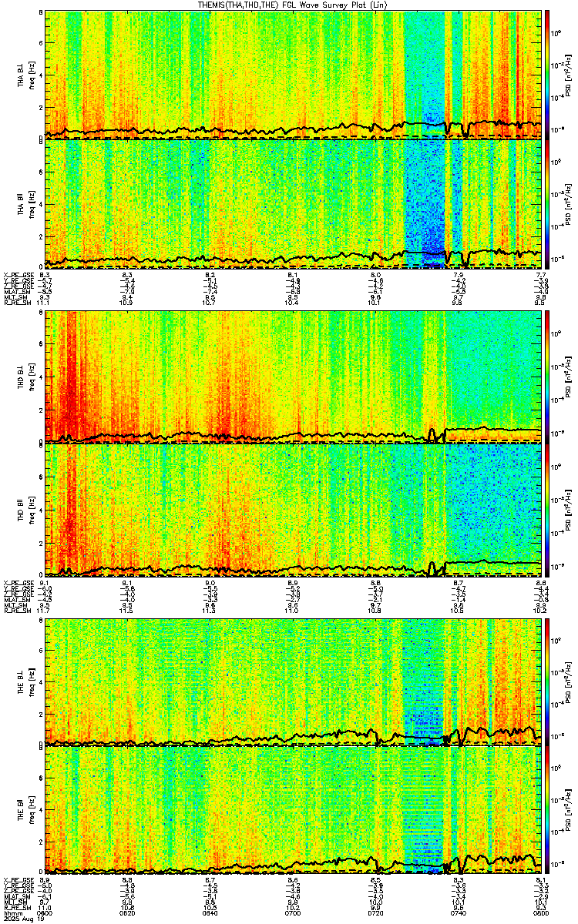Click the THA B-perpendicular PSD color bar
The height and width of the screenshot is (924, 578).
[x=547, y=75]
